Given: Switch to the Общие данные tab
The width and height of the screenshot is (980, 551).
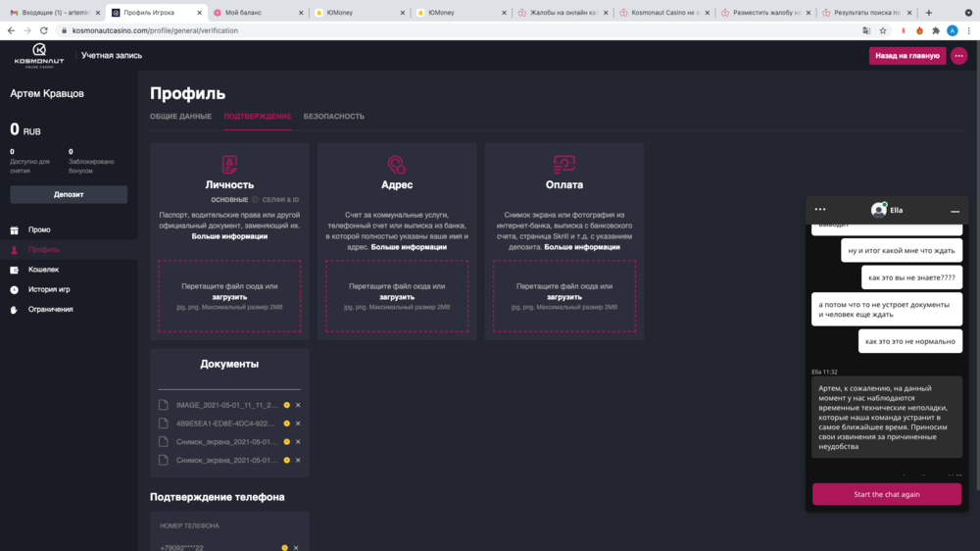Looking at the screenshot, I should click(180, 117).
